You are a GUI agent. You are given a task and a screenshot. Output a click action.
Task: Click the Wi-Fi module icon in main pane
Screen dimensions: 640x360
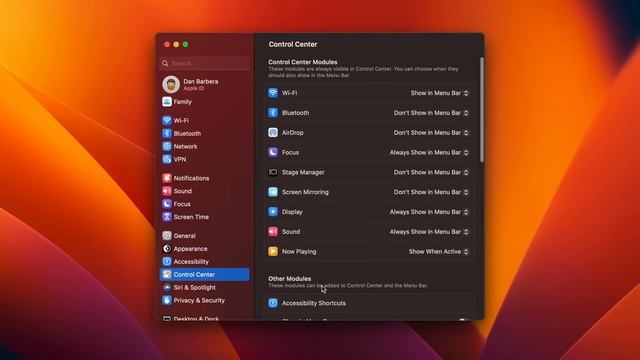pyautogui.click(x=273, y=93)
